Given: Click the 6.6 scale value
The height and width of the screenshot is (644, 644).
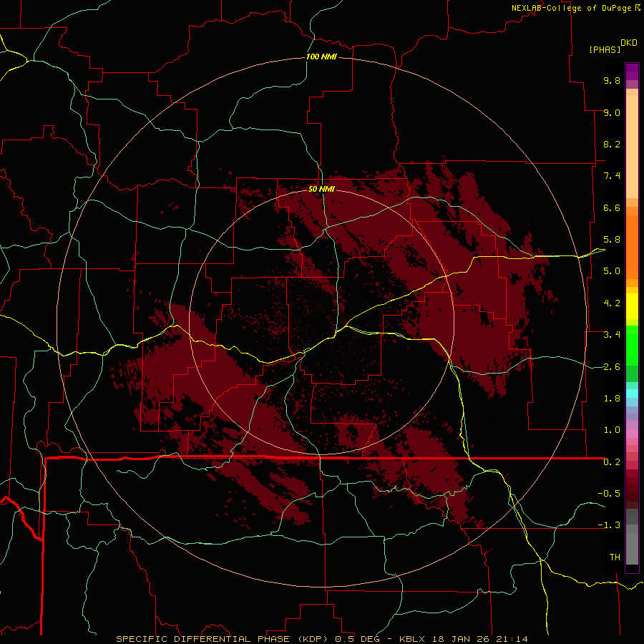Looking at the screenshot, I should pos(612,208).
